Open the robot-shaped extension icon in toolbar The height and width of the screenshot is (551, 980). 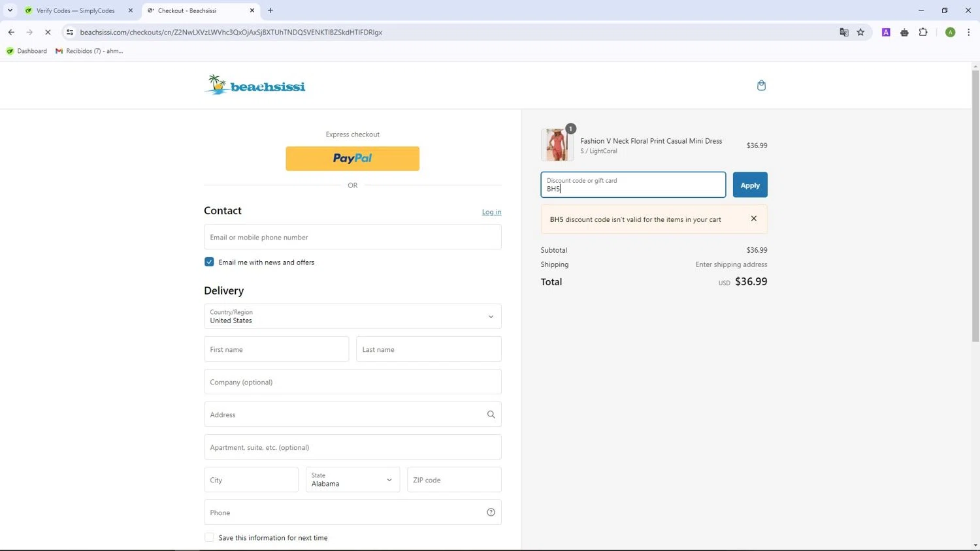[x=904, y=32]
